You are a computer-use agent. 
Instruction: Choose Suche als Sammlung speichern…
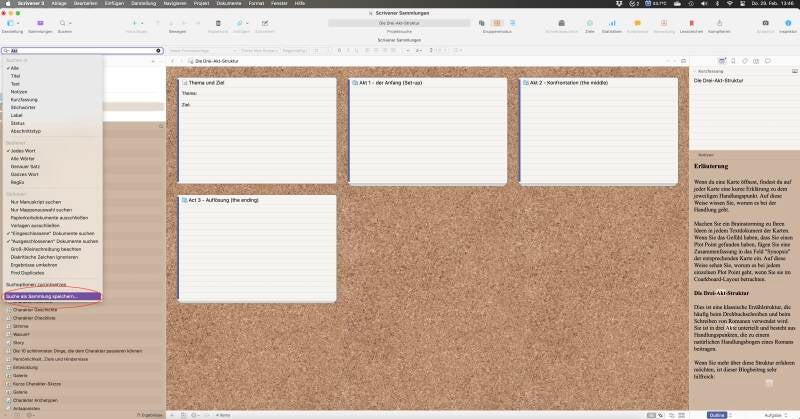point(53,296)
